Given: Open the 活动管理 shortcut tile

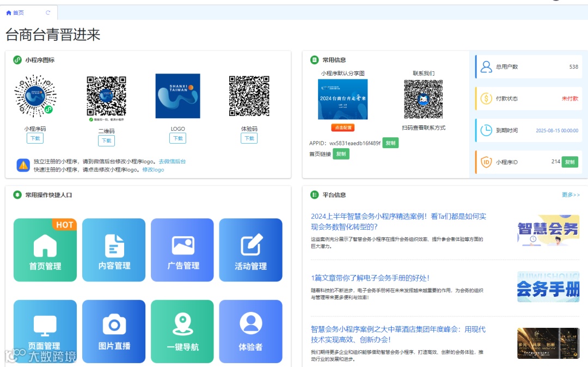Looking at the screenshot, I should point(250,250).
